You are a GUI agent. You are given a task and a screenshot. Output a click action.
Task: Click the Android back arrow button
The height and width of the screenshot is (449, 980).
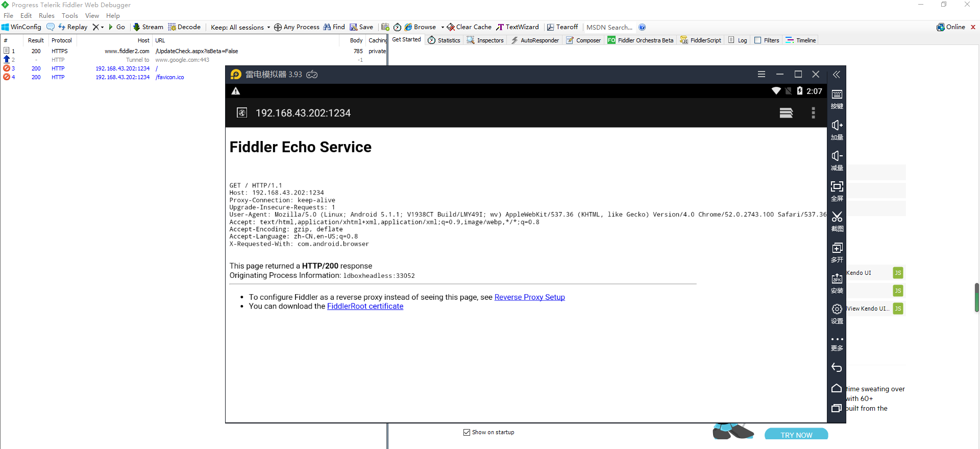(837, 368)
